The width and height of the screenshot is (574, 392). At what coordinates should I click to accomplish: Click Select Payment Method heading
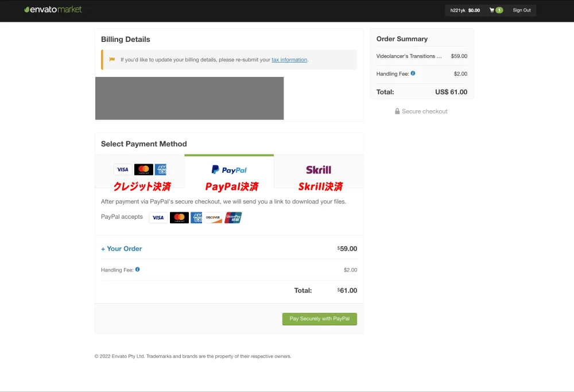pos(144,144)
